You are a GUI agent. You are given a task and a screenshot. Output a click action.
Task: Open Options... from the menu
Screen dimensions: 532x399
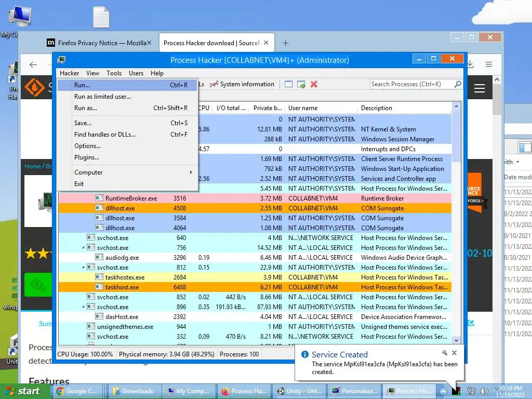(128, 146)
